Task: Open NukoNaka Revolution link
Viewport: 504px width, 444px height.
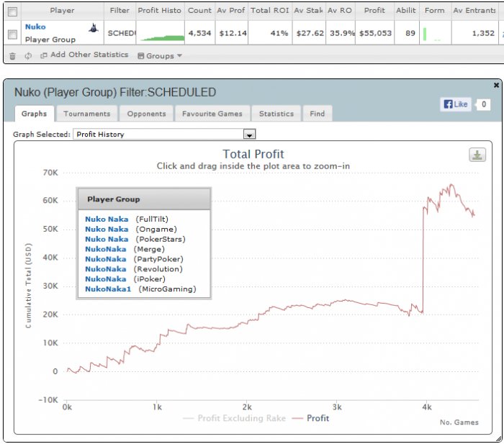Action: click(106, 269)
